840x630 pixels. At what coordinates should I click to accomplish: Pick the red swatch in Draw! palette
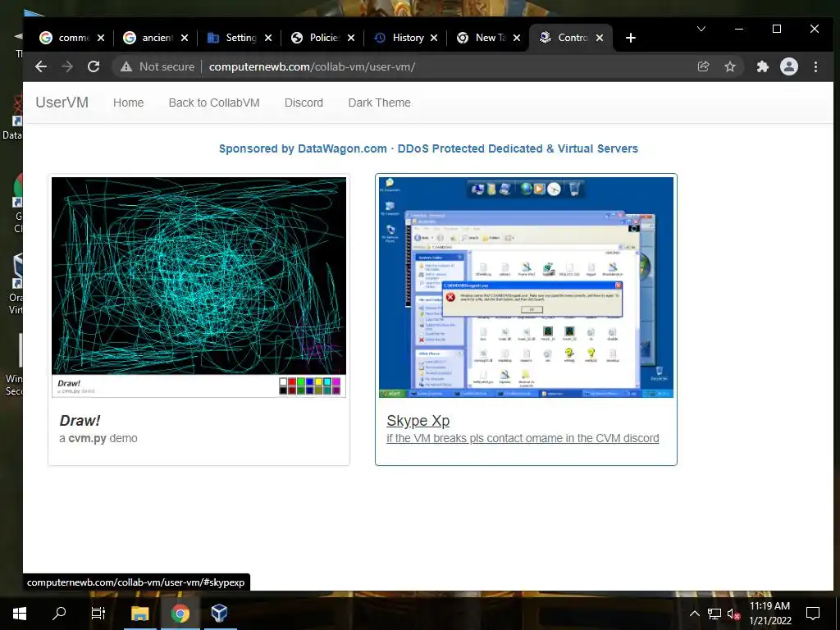[292, 382]
